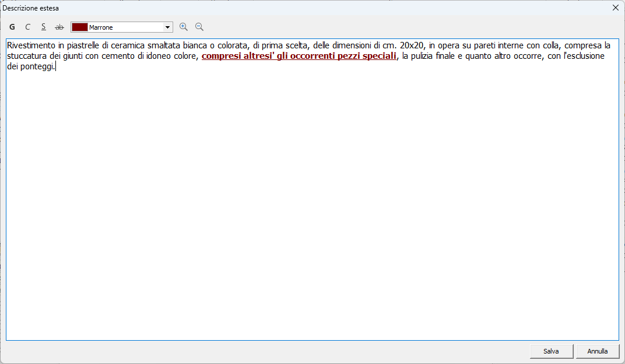Zoom out with the magnifier minus icon
Screen dimensions: 625x364
199,27
